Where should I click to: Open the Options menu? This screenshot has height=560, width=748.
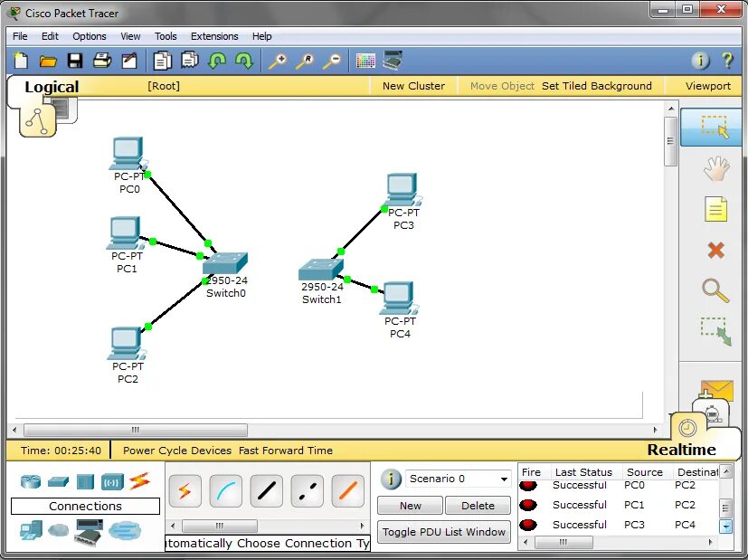[x=90, y=36]
